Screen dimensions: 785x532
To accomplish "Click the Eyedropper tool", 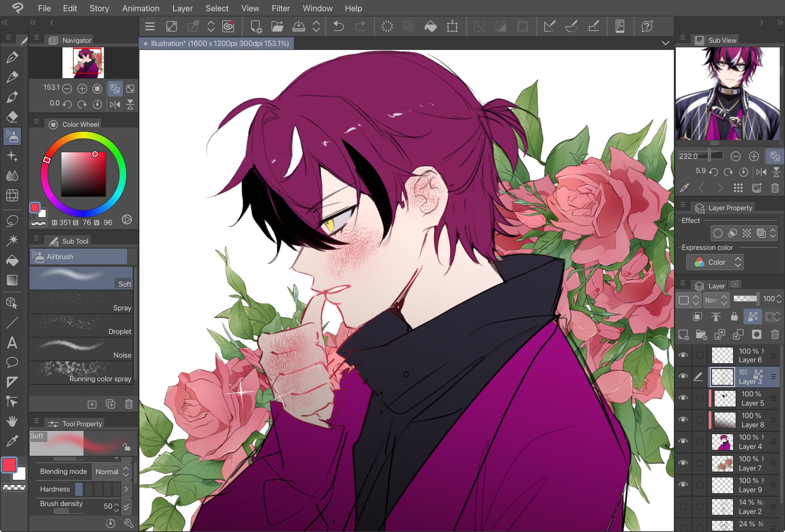I will pyautogui.click(x=12, y=441).
